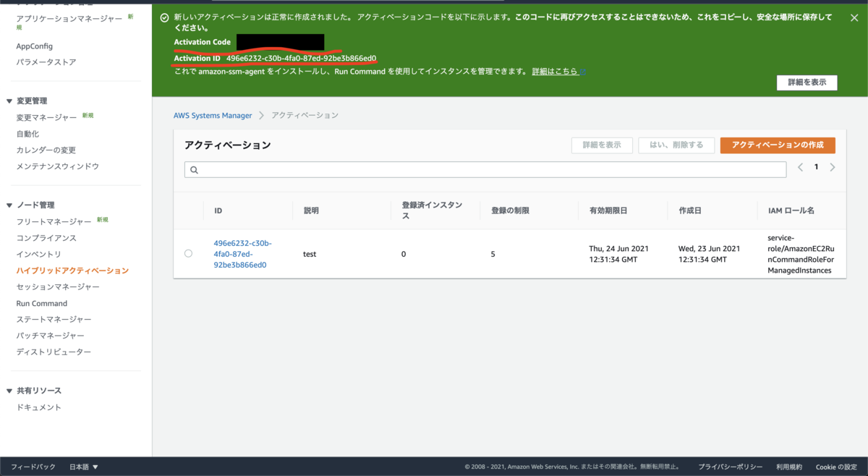The height and width of the screenshot is (476, 868).
Task: Click expiry date Thu, 24 Jun 2021 cell
Action: pos(619,254)
